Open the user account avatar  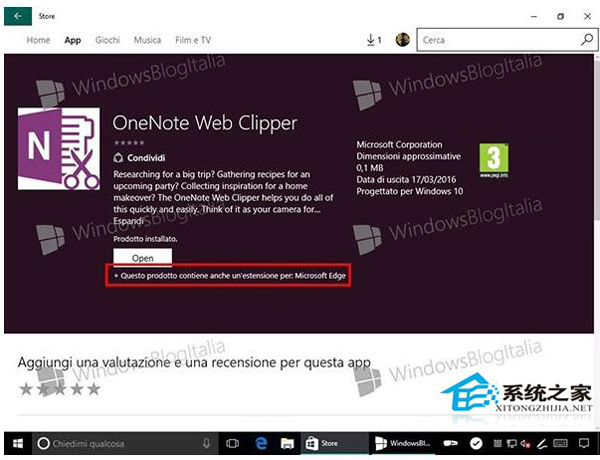click(x=403, y=39)
